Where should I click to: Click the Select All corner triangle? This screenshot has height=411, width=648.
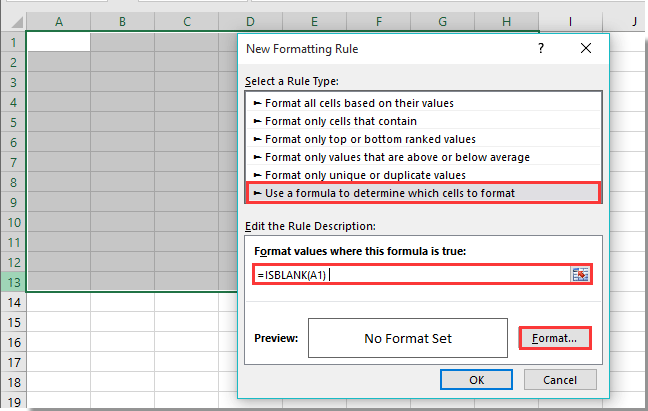point(13,21)
